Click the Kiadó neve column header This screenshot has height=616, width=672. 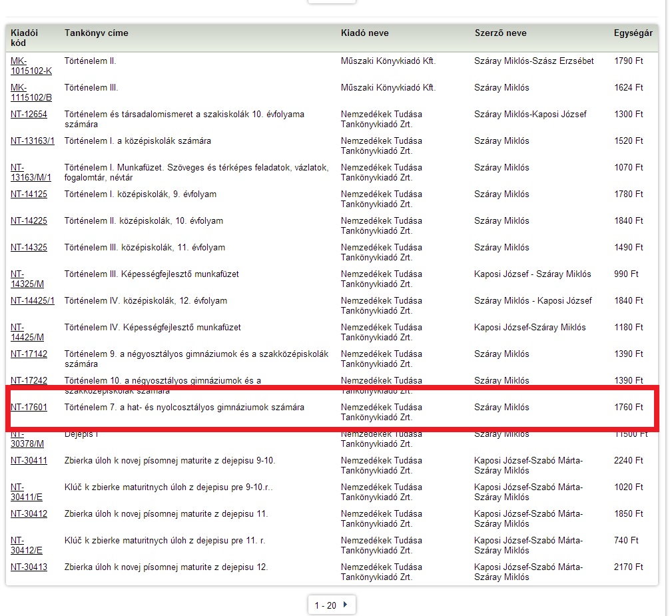tap(364, 33)
